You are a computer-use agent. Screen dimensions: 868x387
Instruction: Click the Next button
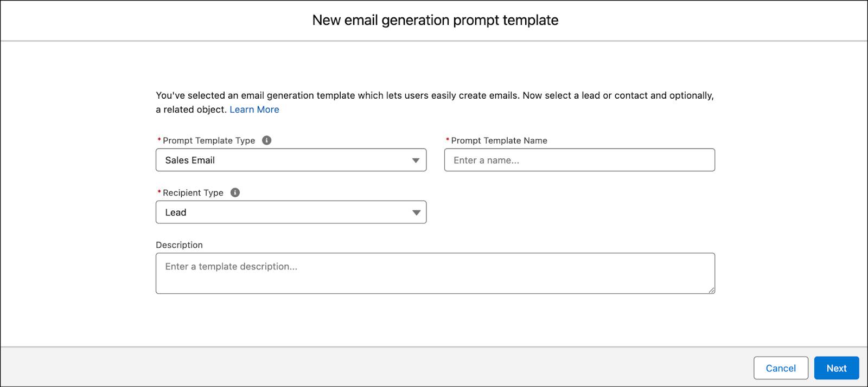[837, 368]
